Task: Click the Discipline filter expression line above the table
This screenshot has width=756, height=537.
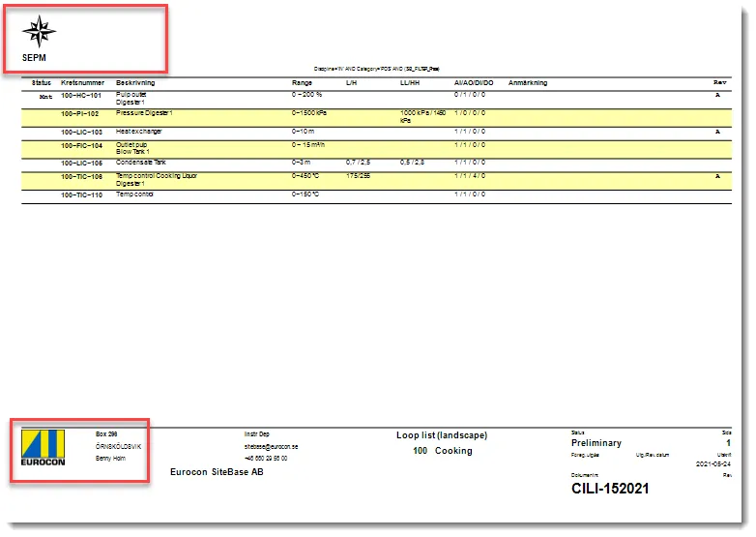Action: (x=377, y=69)
